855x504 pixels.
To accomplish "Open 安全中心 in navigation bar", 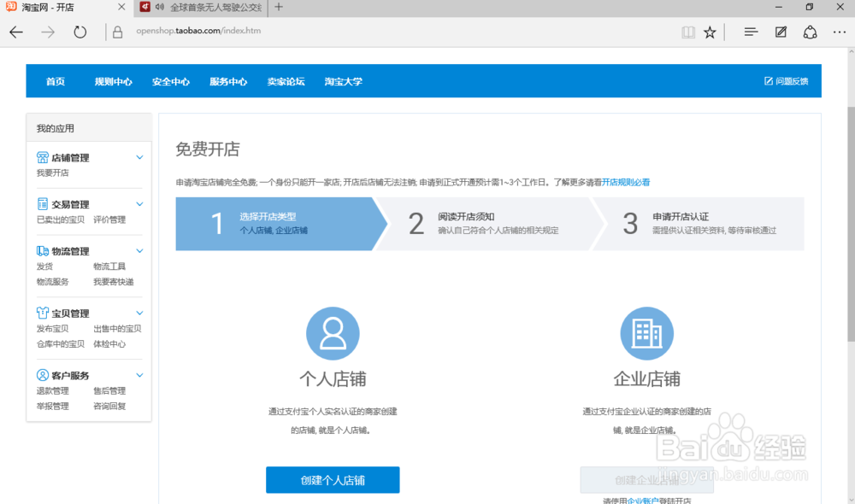I will tap(171, 82).
